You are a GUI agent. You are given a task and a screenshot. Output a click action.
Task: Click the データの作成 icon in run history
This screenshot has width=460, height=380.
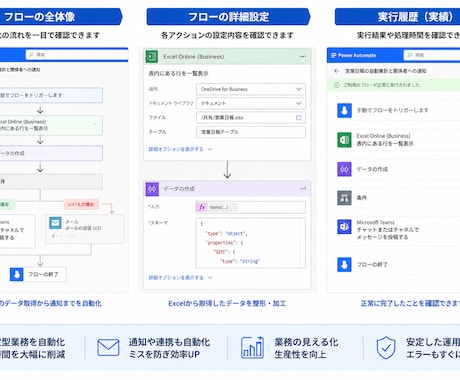[x=344, y=169]
